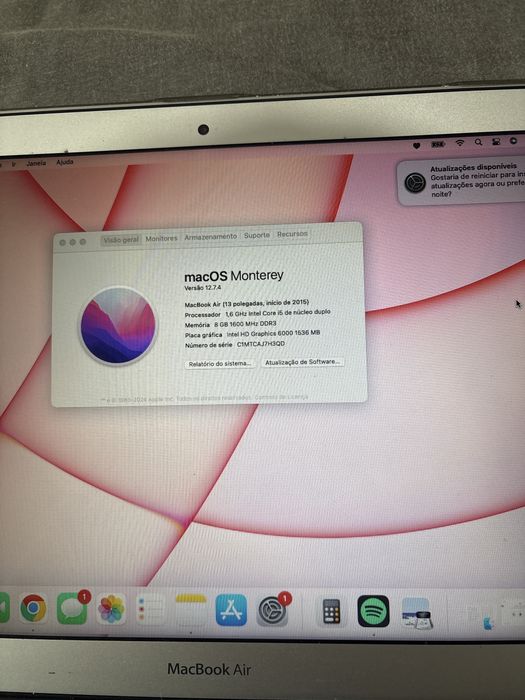Switch to the Monitores tab
The height and width of the screenshot is (700, 525).
pos(162,238)
